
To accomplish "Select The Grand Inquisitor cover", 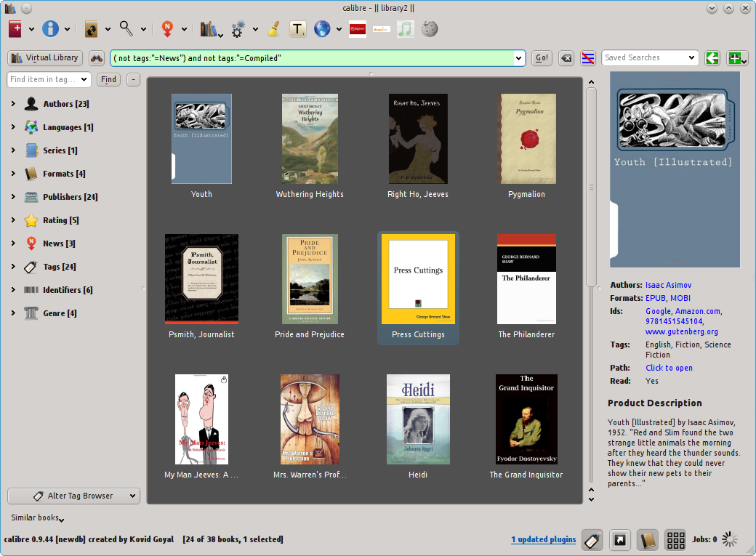I will pos(526,419).
